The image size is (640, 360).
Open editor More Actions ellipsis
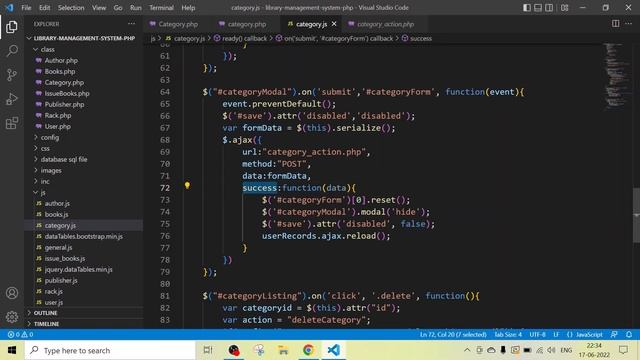(629, 24)
